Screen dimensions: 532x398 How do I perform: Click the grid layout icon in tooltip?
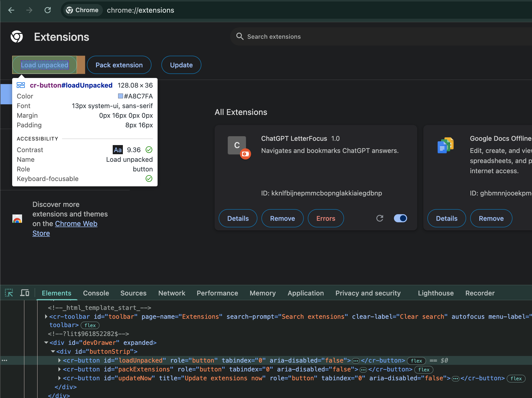(x=21, y=85)
